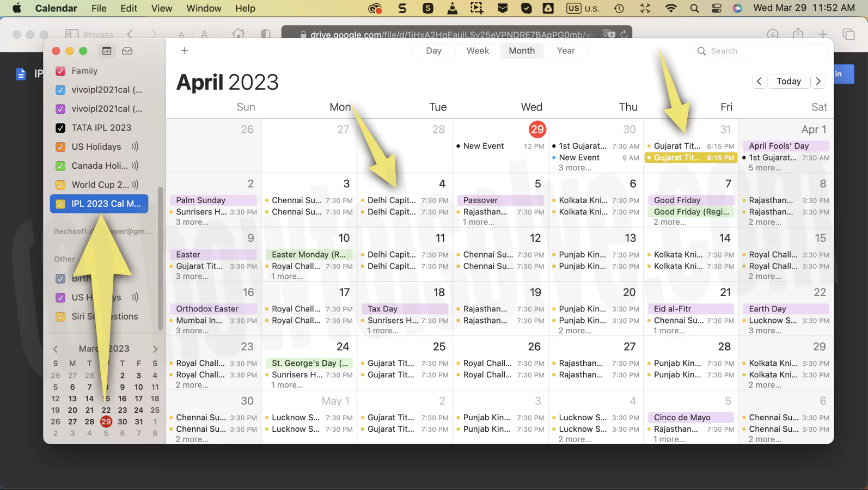Click the VLC cone menu bar icon

452,8
